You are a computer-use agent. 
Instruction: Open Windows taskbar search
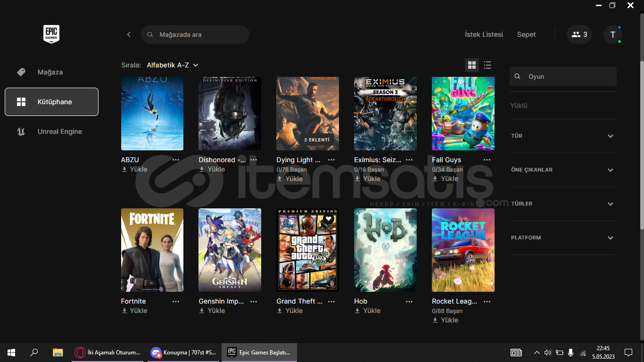(x=34, y=352)
